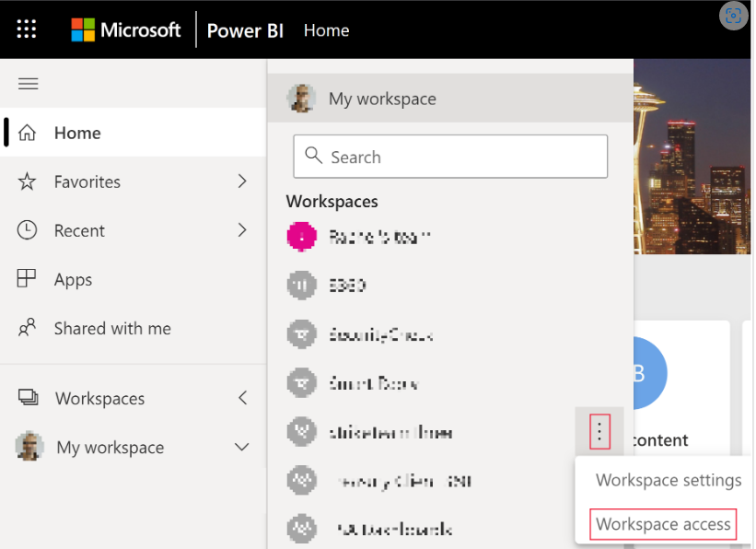Open the app launcher waffle icon

[x=27, y=29]
